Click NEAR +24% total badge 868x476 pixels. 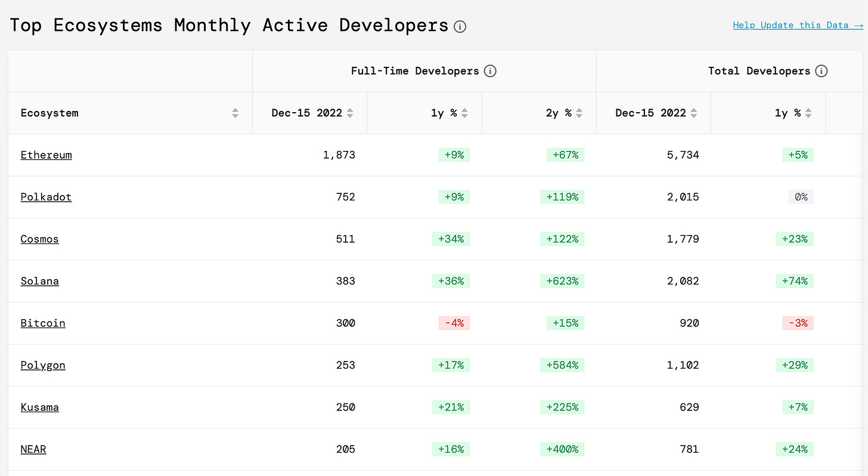point(795,449)
